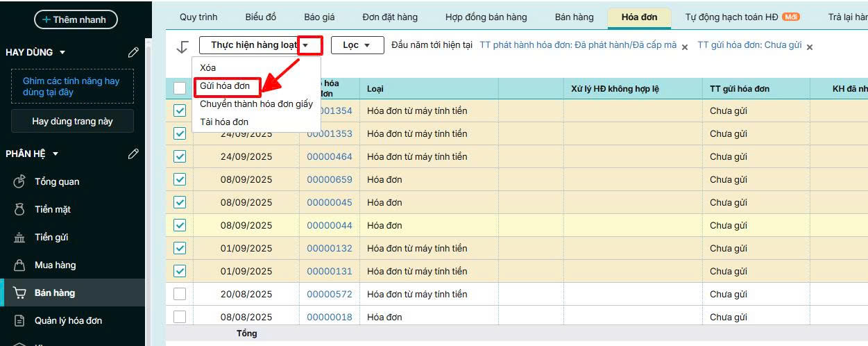
Task: Click the Hay dùng trang này button
Action: click(x=72, y=121)
